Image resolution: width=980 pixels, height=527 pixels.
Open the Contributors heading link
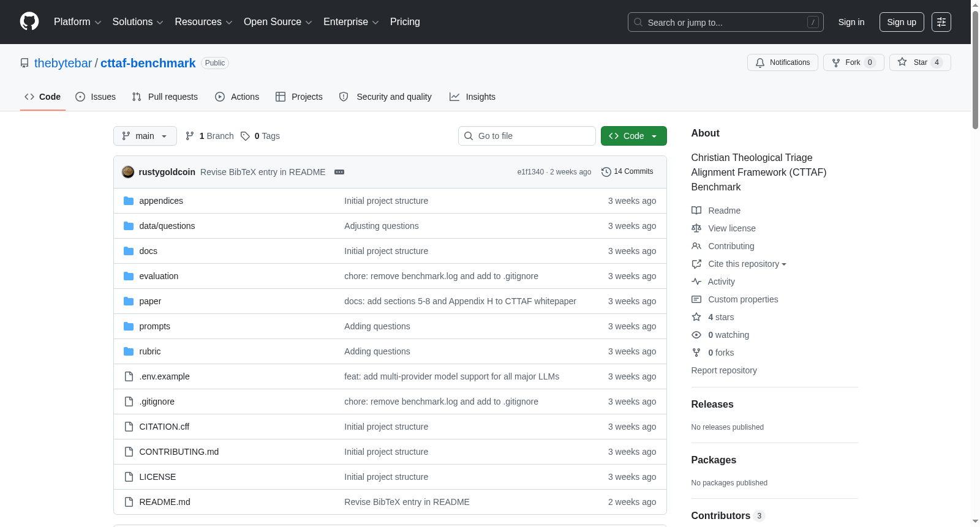[728, 516]
